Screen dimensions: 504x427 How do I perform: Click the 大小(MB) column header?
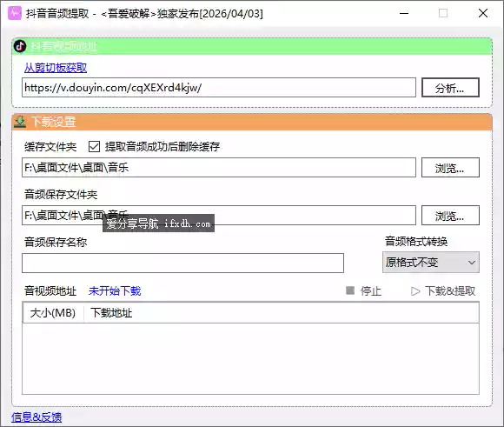click(x=53, y=312)
